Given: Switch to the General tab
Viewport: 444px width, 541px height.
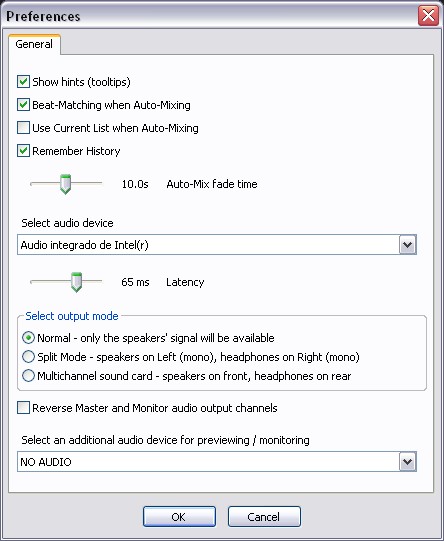Looking at the screenshot, I should (34, 44).
